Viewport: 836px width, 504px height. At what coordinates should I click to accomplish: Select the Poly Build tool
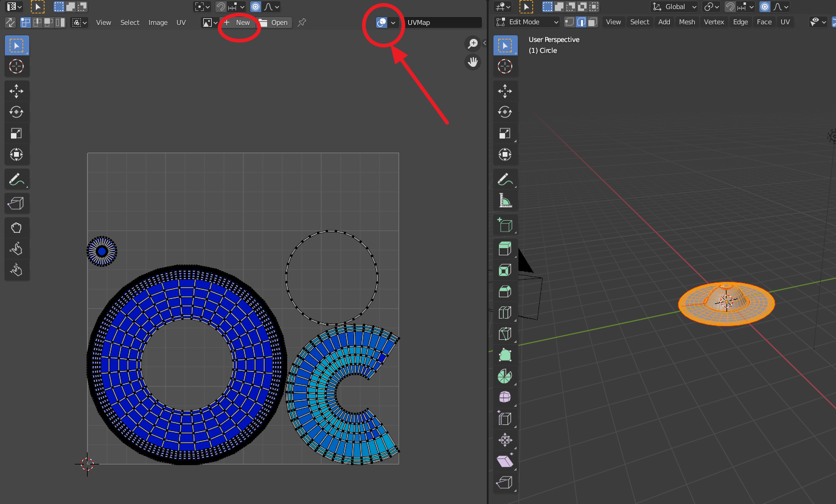[505, 355]
